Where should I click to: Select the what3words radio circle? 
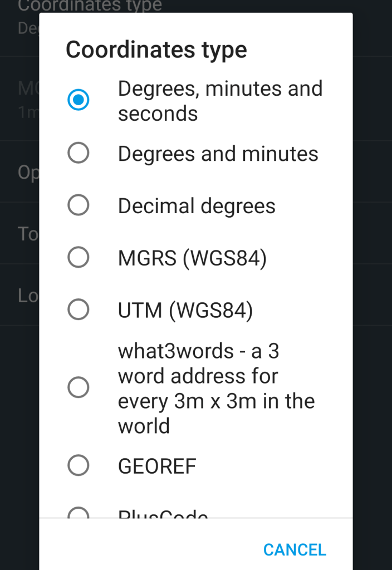coord(78,387)
